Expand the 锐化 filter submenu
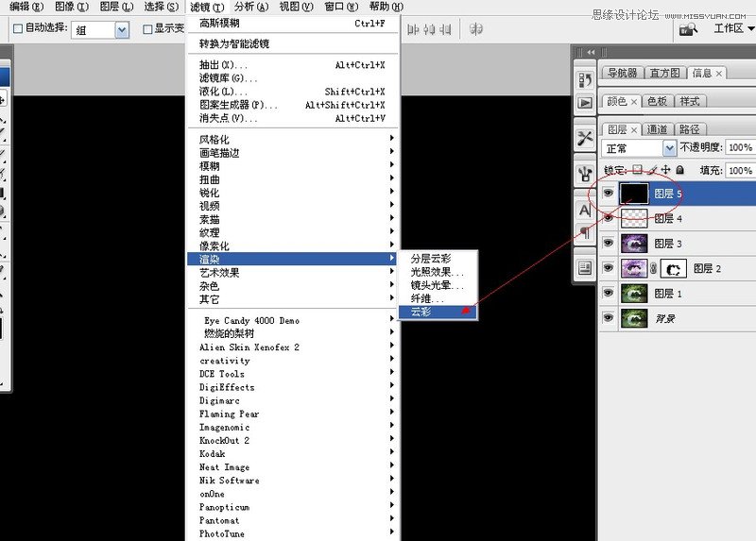The image size is (756, 541). 292,193
